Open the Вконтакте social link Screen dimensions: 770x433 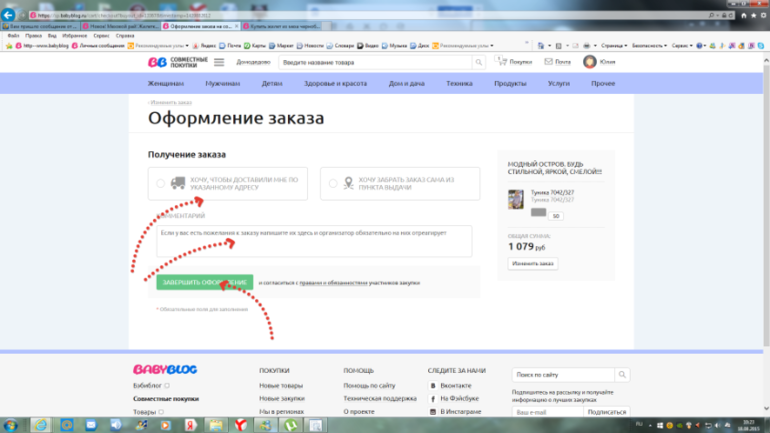pyautogui.click(x=450, y=385)
